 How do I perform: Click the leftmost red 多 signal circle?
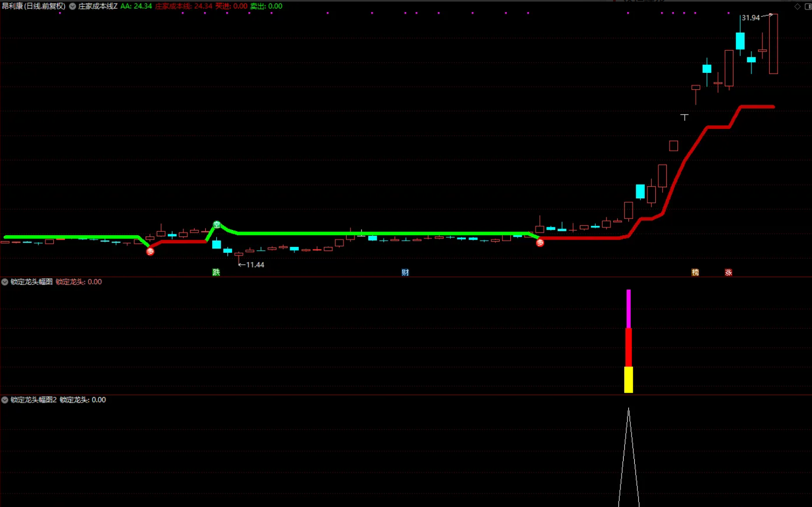pos(150,252)
